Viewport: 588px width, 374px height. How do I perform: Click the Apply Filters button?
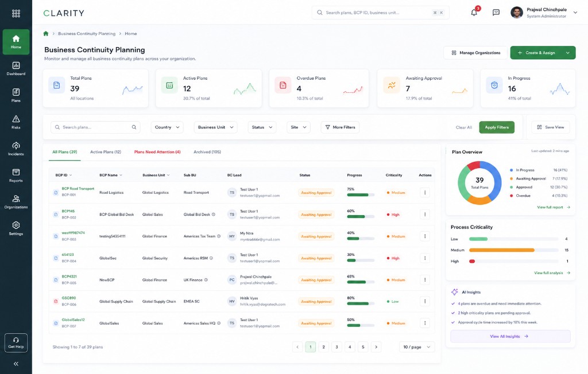click(x=497, y=127)
